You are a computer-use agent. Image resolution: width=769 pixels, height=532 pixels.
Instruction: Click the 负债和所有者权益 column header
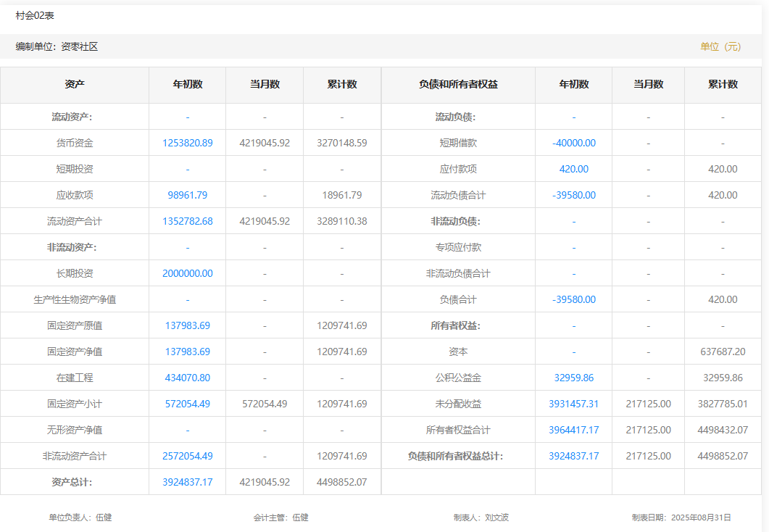(458, 84)
